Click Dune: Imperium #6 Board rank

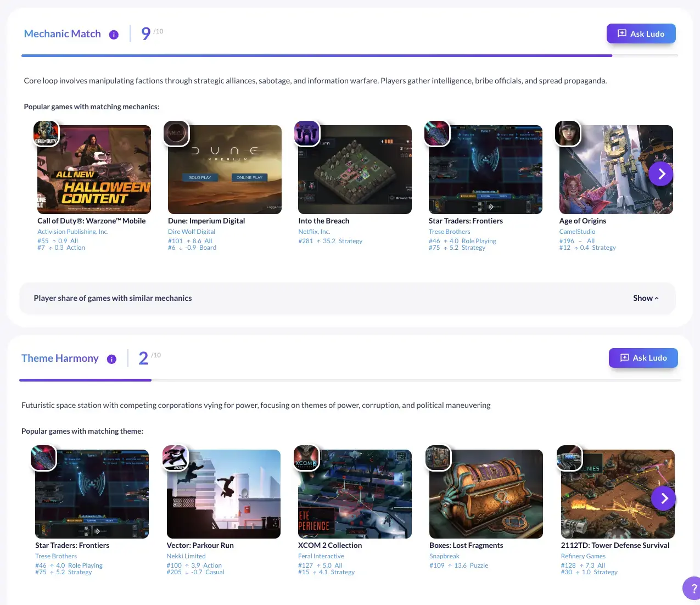192,248
